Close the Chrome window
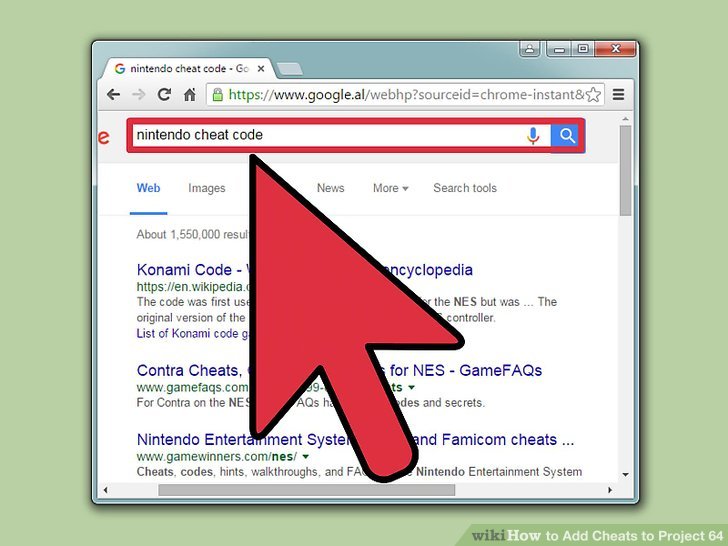The image size is (728, 546). [615, 48]
